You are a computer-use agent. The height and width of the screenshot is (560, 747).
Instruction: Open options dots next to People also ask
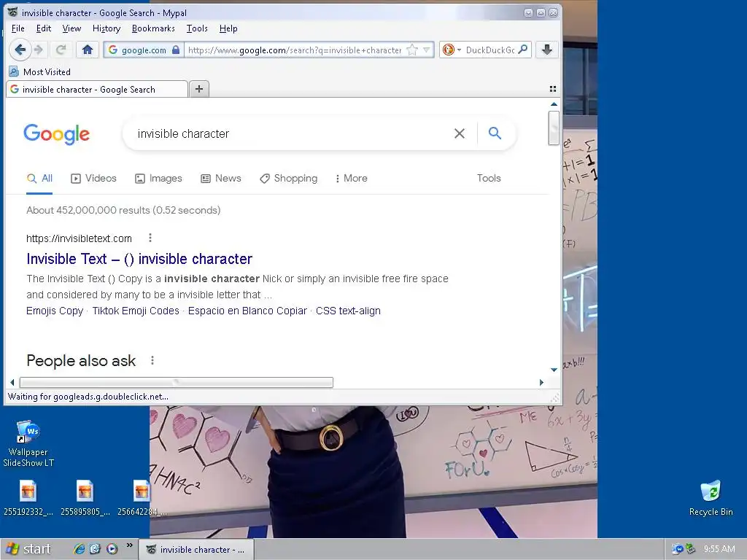click(x=152, y=360)
